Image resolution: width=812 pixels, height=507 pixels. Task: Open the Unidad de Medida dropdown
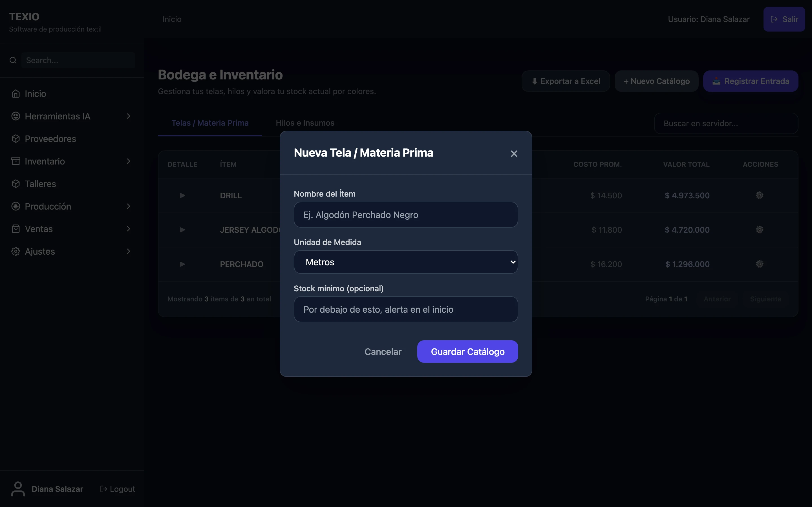[406, 262]
